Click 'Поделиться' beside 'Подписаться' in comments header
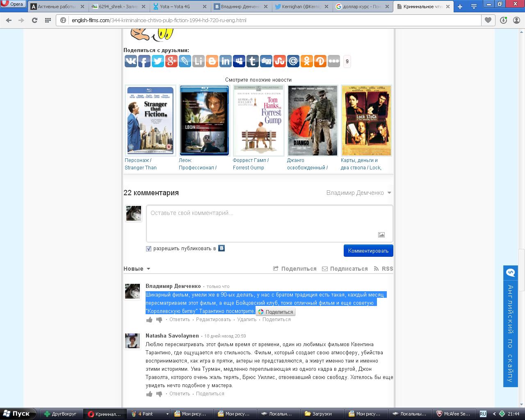The width and height of the screenshot is (525, 420). 295,269
